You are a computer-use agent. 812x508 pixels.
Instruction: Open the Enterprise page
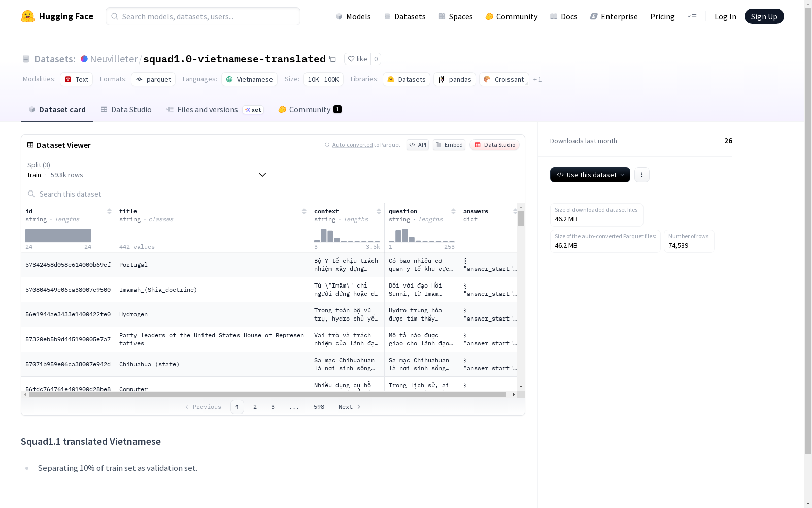[x=614, y=16]
